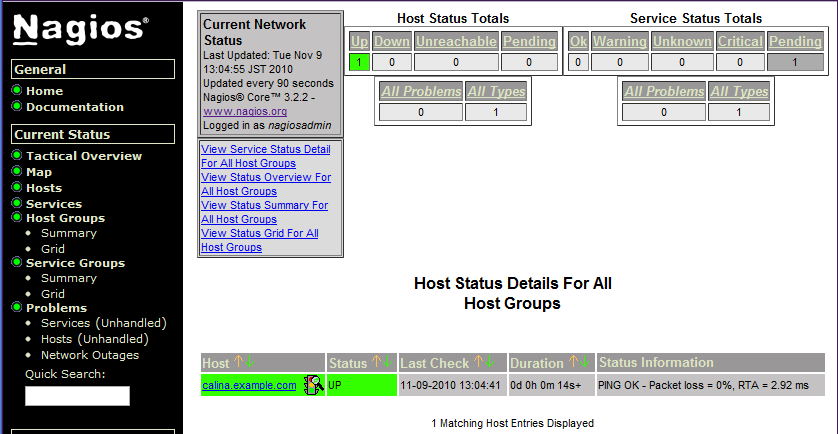Click the green bullet next to Home

coord(17,90)
